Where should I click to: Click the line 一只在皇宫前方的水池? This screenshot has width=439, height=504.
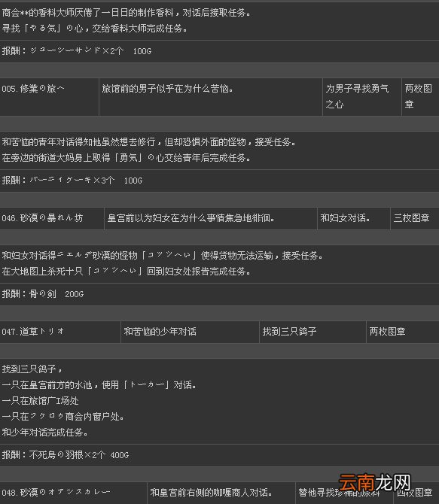coord(99,384)
